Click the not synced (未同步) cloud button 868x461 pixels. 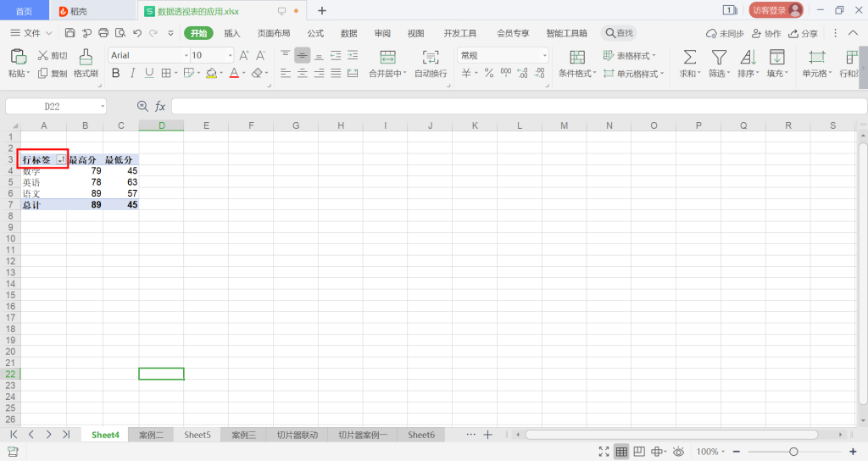pos(725,33)
